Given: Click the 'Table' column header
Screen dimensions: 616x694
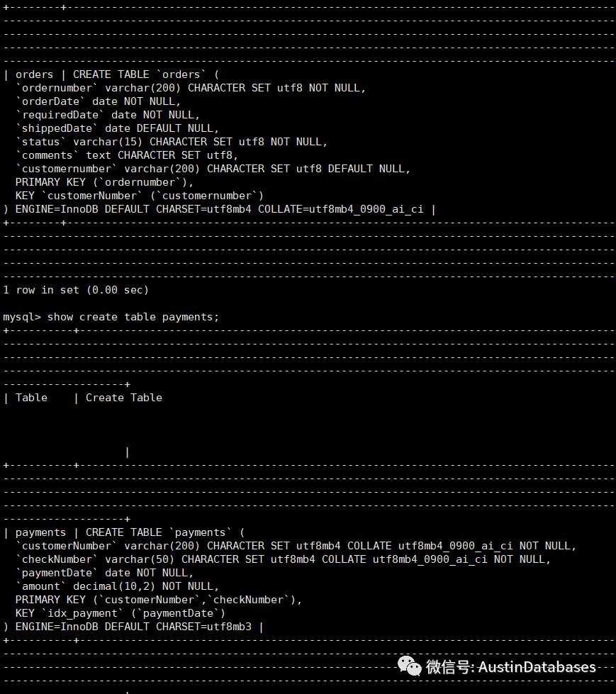Looking at the screenshot, I should click(31, 398).
